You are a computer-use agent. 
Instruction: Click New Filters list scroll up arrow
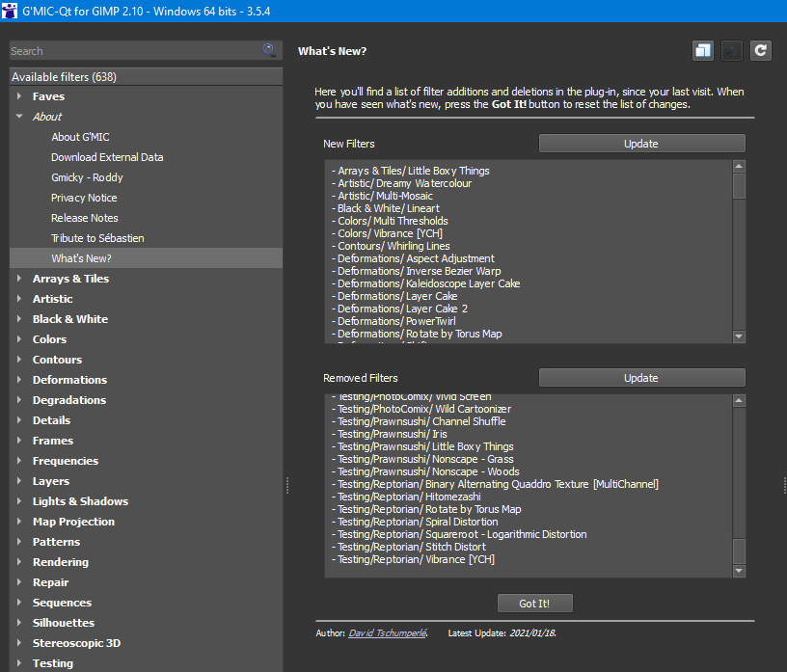point(739,166)
